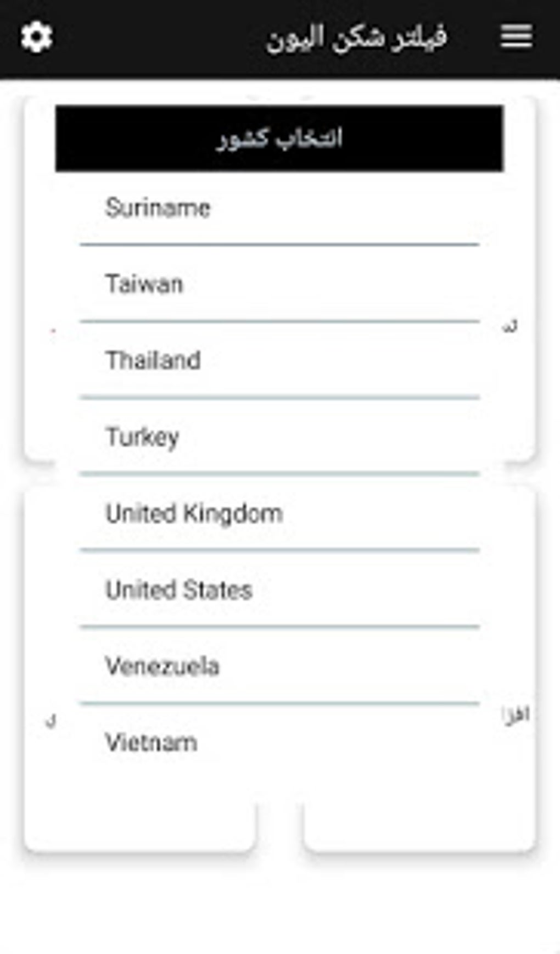The width and height of the screenshot is (560, 954).
Task: Choose Taiwan in the country list
Action: pos(279,284)
